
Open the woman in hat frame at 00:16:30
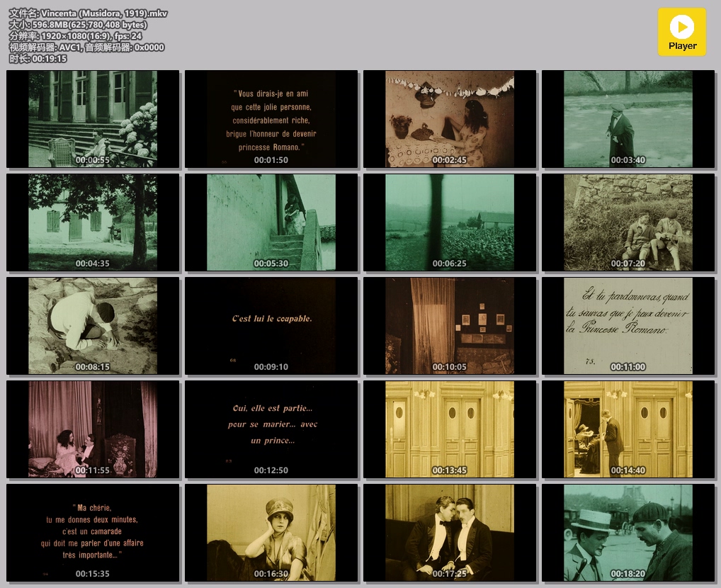point(271,533)
